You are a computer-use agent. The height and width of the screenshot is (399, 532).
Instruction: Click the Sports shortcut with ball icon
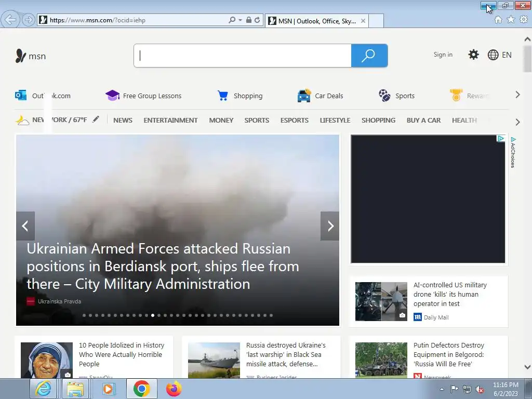tap(396, 96)
